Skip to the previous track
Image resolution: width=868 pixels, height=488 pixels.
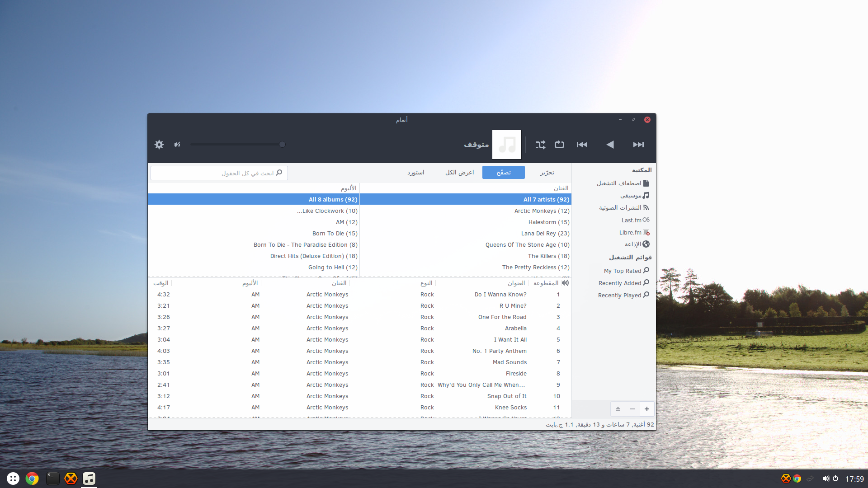coord(582,145)
